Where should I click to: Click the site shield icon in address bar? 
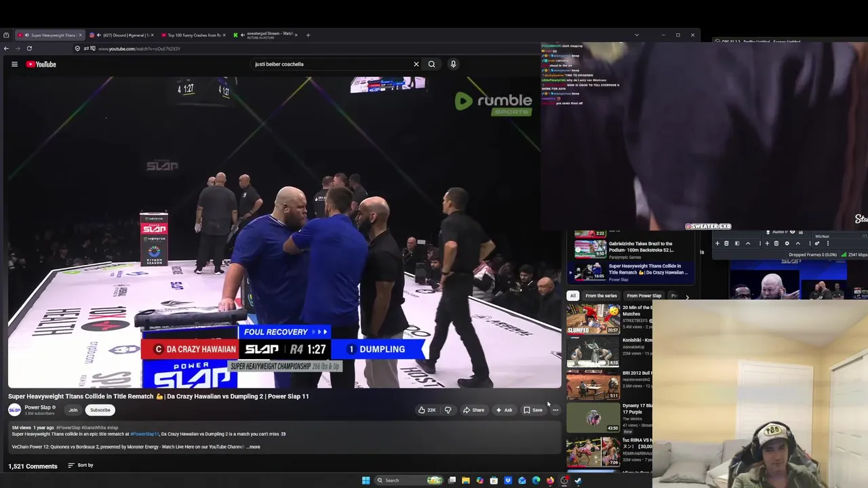point(77,49)
